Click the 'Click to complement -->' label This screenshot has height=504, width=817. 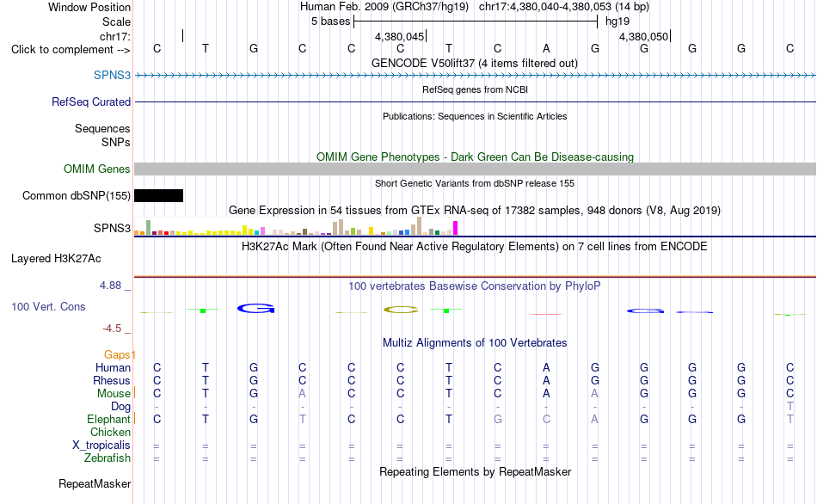click(71, 50)
